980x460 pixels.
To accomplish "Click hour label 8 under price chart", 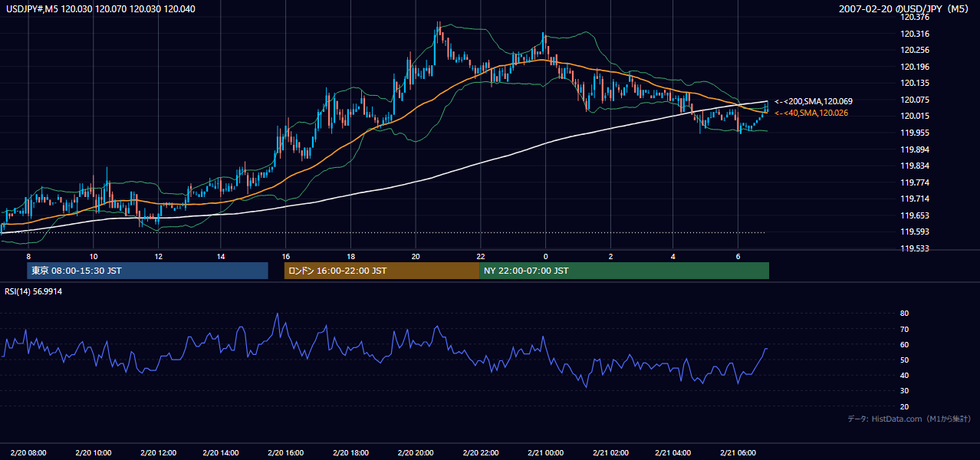I will click(28, 256).
